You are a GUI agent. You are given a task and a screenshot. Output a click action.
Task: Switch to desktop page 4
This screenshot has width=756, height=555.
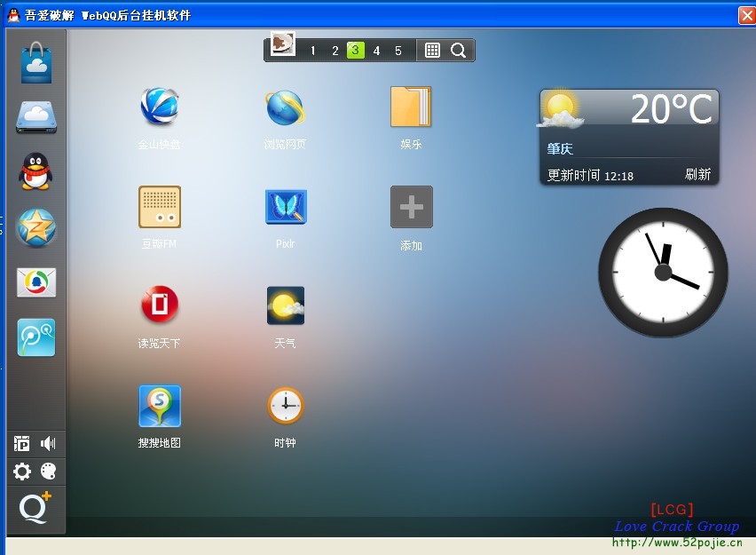pyautogui.click(x=376, y=51)
